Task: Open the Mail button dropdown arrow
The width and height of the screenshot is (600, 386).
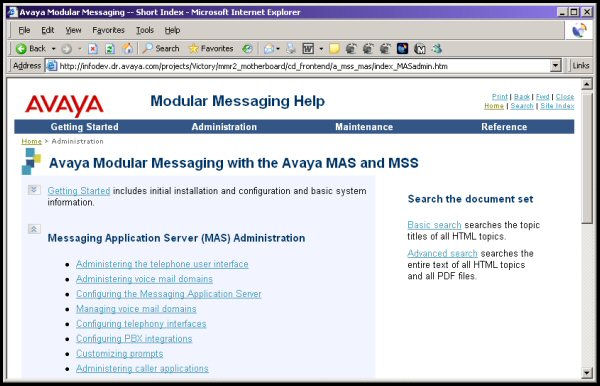Action: coord(278,49)
